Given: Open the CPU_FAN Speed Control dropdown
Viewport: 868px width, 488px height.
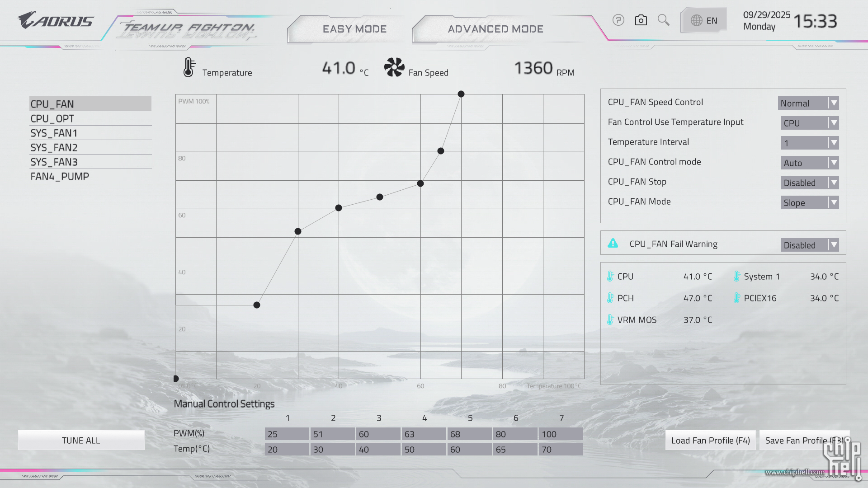Looking at the screenshot, I should [808, 103].
